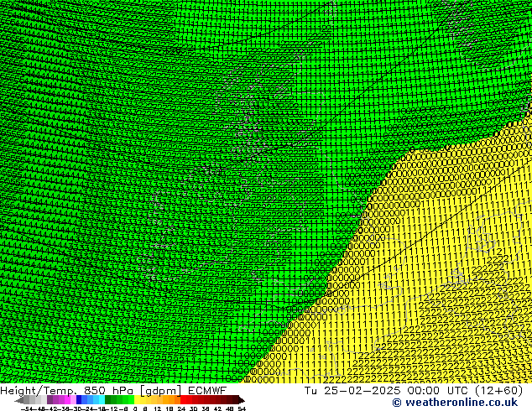Click the gray left arrow end of the color scale
The height and width of the screenshot is (411, 532).
[x=19, y=400]
